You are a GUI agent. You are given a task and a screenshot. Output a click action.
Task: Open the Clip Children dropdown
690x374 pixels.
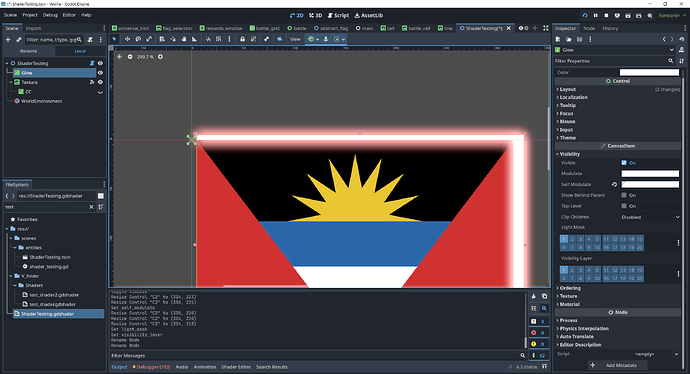point(650,217)
